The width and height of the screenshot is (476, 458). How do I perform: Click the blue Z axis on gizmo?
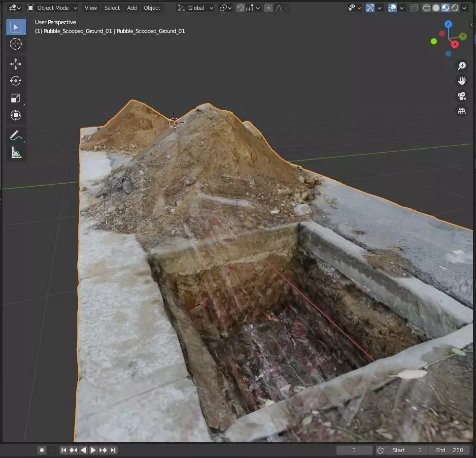point(448,24)
